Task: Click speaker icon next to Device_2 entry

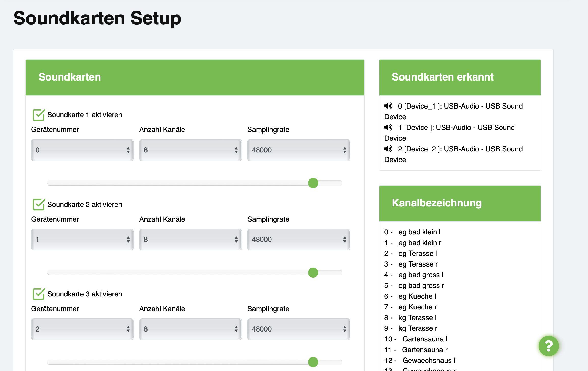Action: point(388,149)
